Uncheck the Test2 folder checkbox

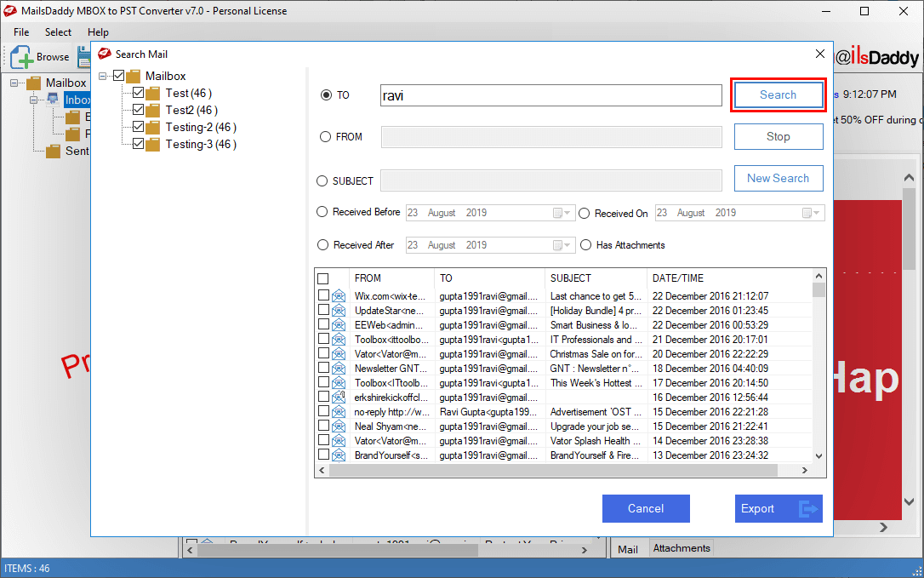click(x=139, y=110)
